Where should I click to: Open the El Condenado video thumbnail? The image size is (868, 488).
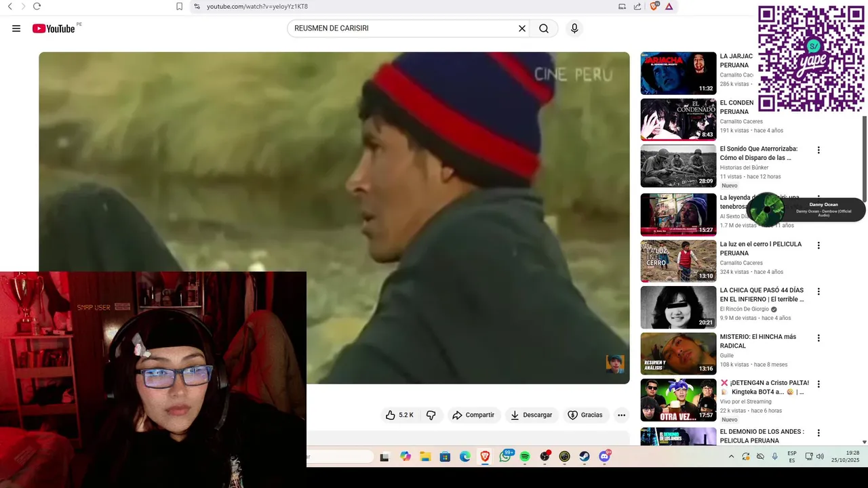tap(678, 119)
